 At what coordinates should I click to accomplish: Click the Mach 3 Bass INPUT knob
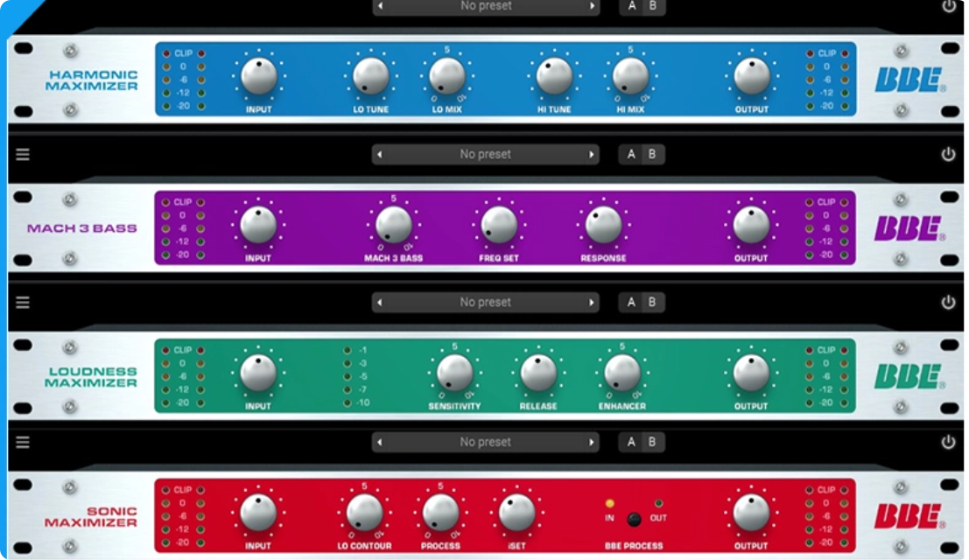coord(258,225)
